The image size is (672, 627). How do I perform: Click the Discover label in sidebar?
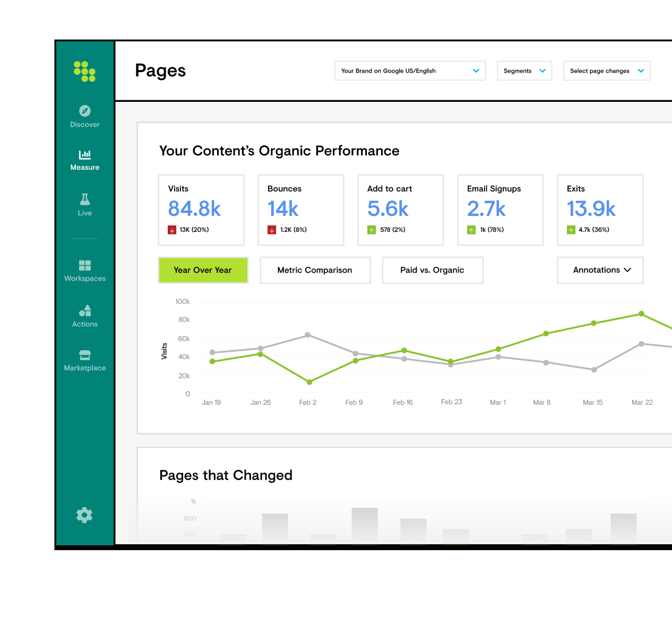(85, 125)
